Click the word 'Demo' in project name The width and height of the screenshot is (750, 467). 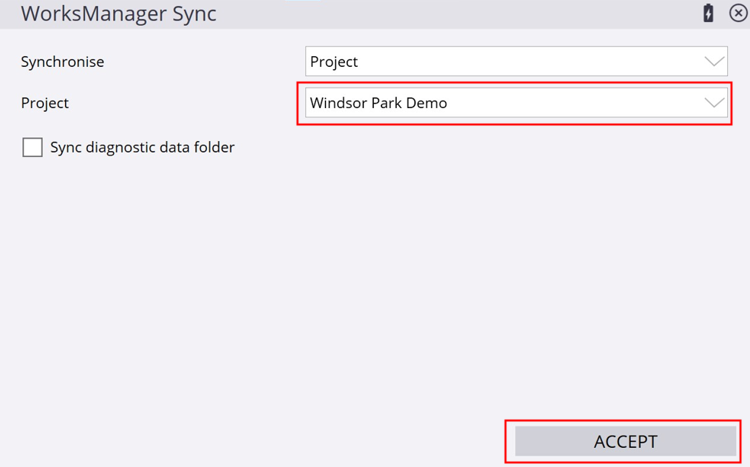[426, 103]
